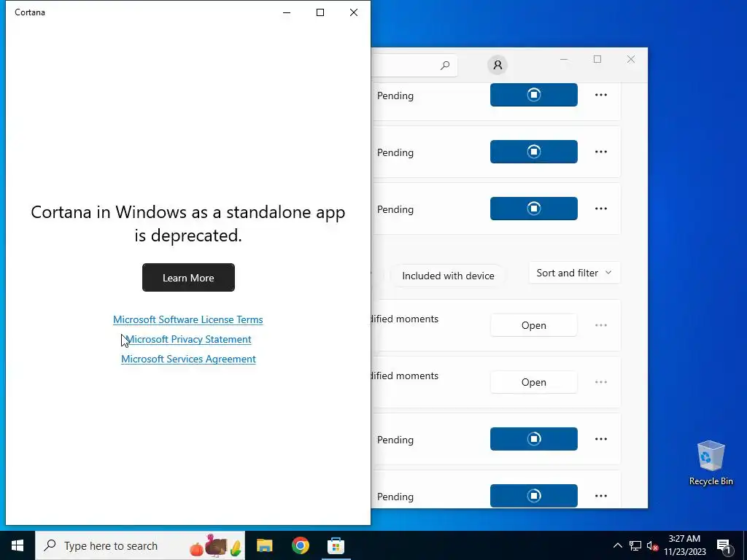Viewport: 747px width, 560px height.
Task: Open the network status tray icon
Action: tap(635, 545)
